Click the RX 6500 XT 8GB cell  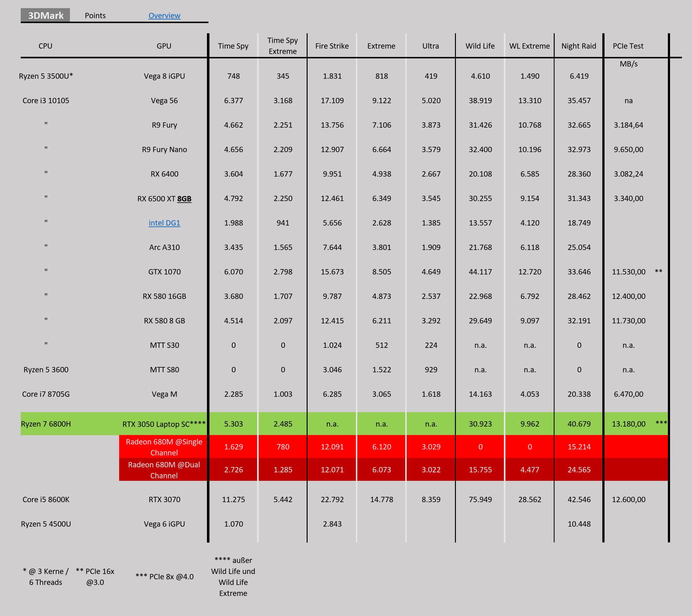[164, 199]
